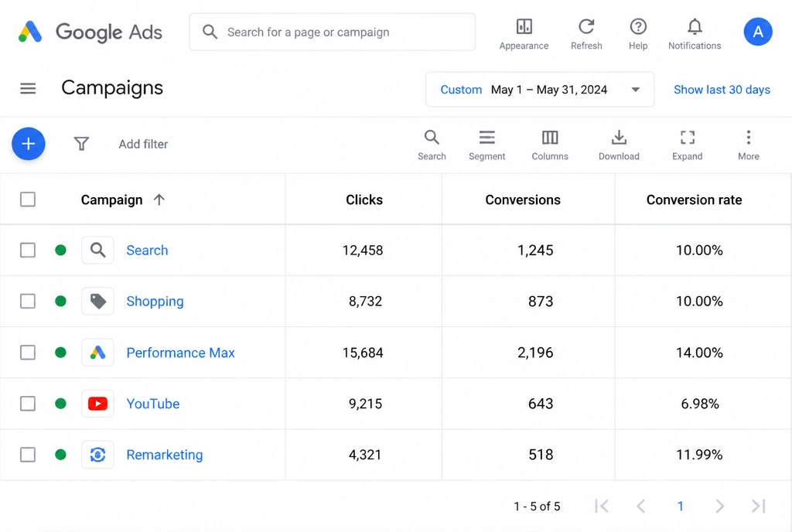Tick the Search campaign checkbox
The image size is (792, 532).
[x=28, y=250]
